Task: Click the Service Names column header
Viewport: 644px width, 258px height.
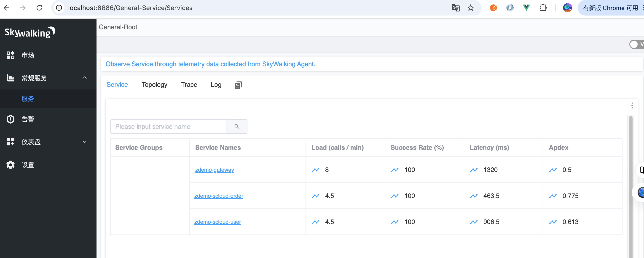Action: (x=218, y=147)
